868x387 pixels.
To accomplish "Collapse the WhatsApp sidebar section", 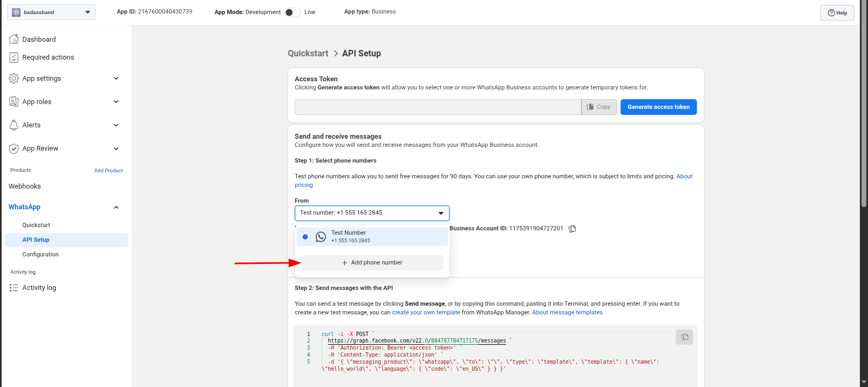I will [x=116, y=207].
